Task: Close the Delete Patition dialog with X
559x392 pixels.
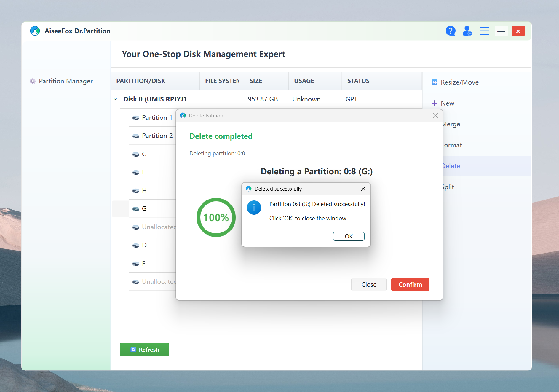Action: pyautogui.click(x=435, y=116)
